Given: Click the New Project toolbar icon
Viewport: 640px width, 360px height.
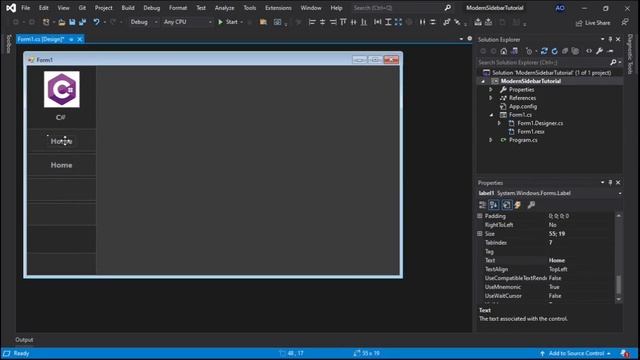Looking at the screenshot, I should pyautogui.click(x=46, y=22).
